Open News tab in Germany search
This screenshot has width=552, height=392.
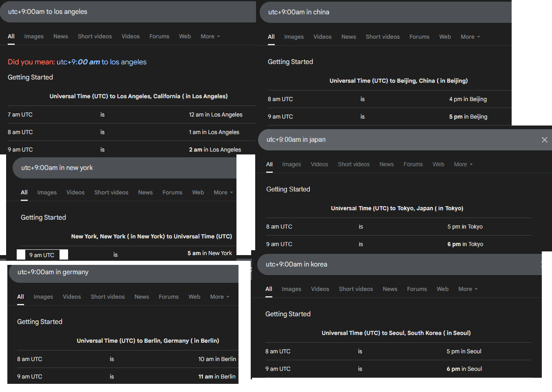(142, 297)
